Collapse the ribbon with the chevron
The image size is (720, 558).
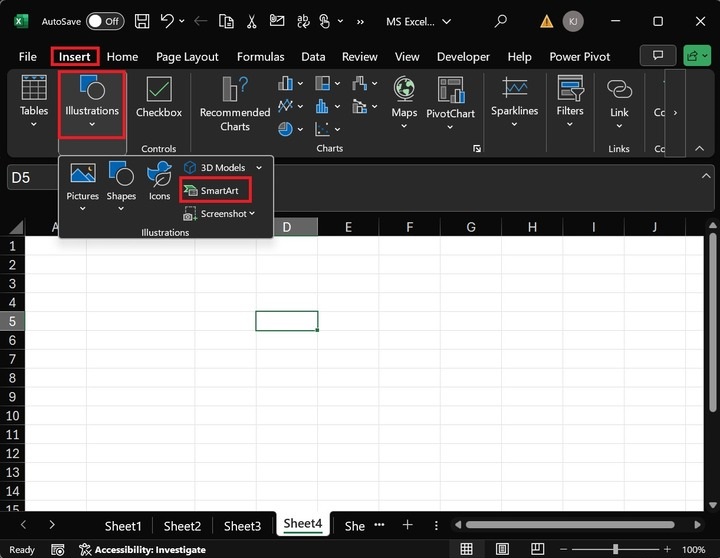click(x=699, y=148)
